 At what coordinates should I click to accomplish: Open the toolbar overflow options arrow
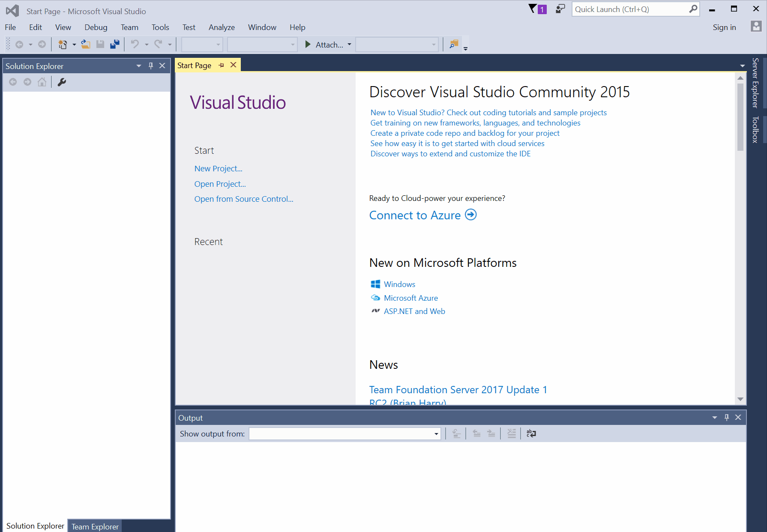[x=466, y=49]
